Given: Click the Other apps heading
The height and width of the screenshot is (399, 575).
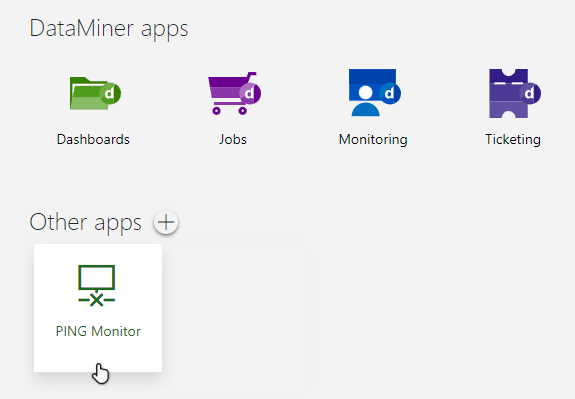Looking at the screenshot, I should coord(85,222).
